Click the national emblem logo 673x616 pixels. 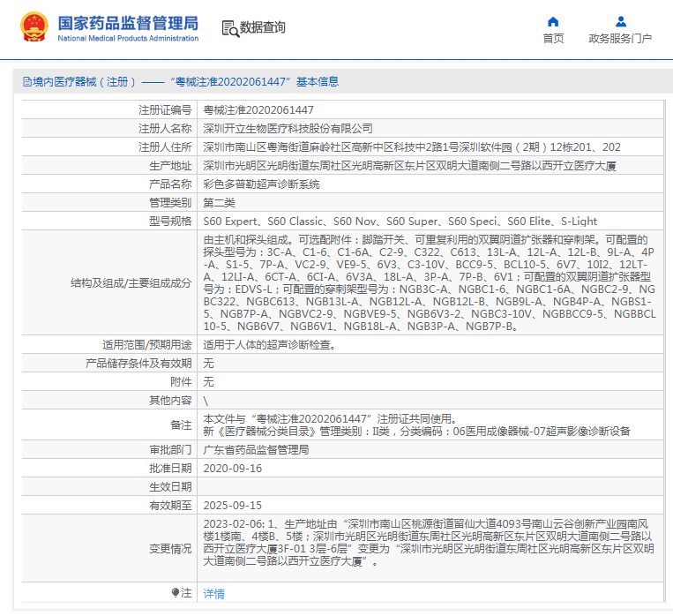coord(34,27)
